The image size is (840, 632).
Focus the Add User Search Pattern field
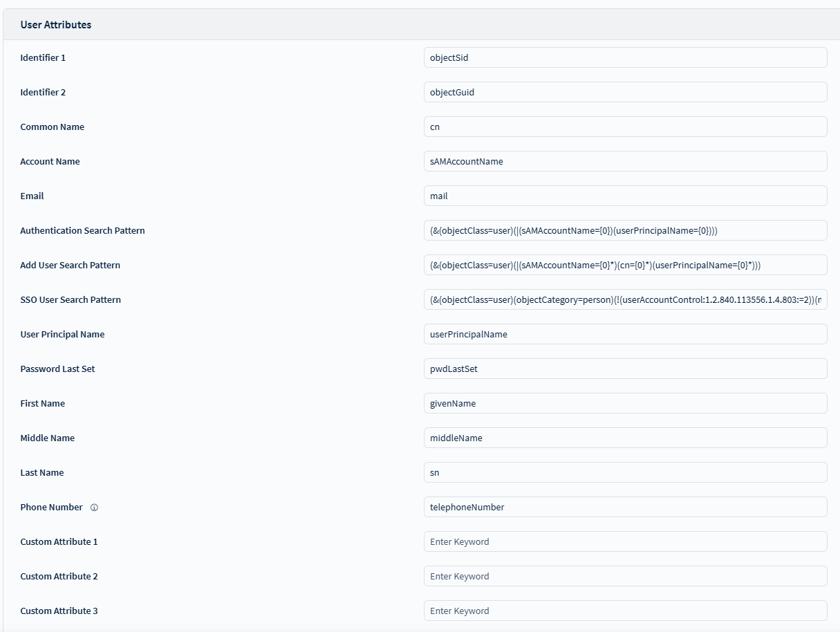[x=625, y=265]
